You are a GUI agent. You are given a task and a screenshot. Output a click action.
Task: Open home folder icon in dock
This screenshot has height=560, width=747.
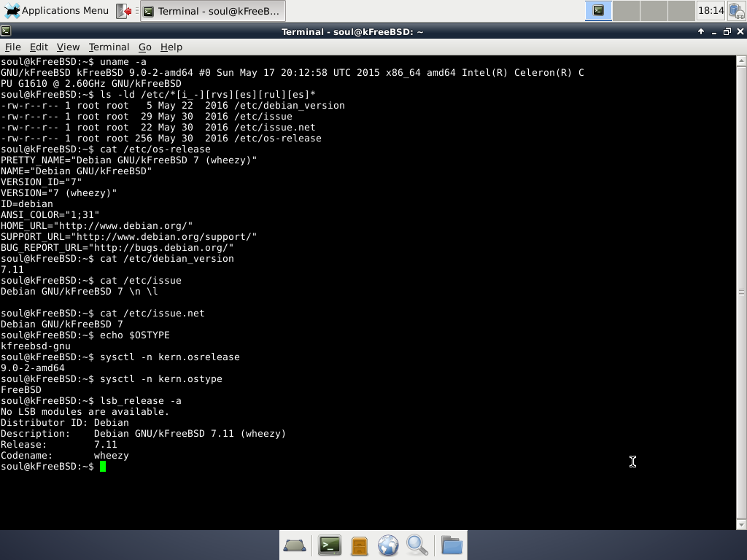point(452,545)
